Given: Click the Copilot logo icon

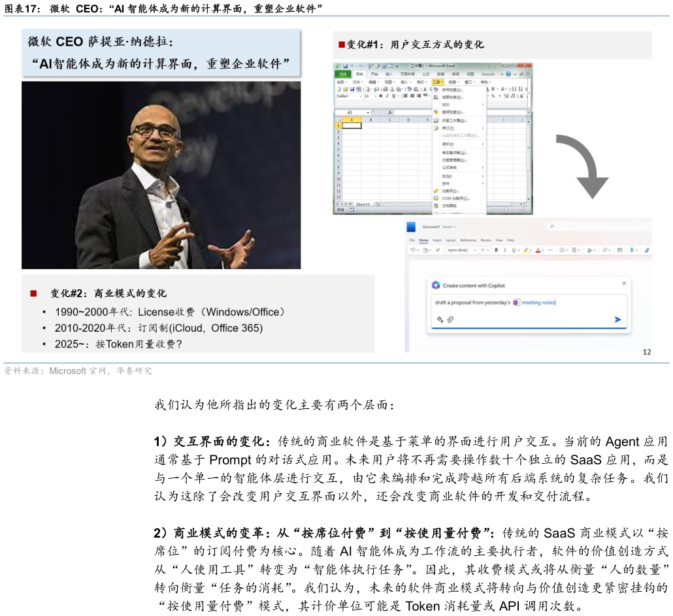Looking at the screenshot, I should [436, 285].
